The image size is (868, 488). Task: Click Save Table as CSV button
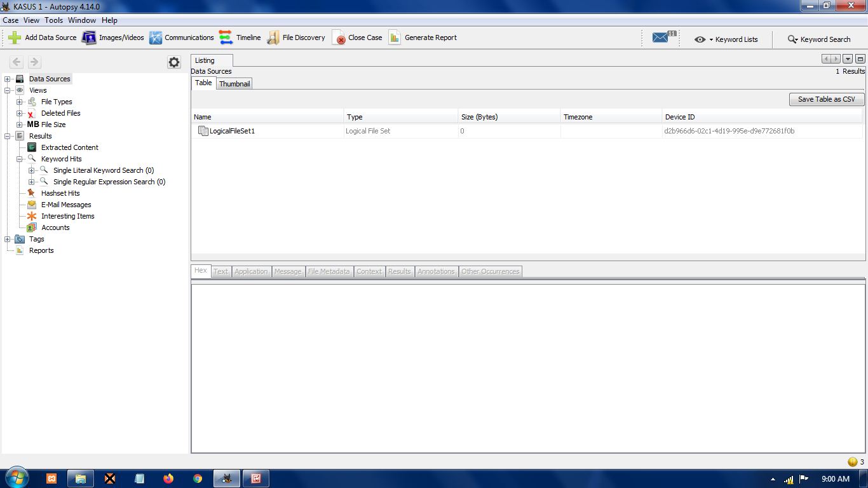(x=826, y=99)
